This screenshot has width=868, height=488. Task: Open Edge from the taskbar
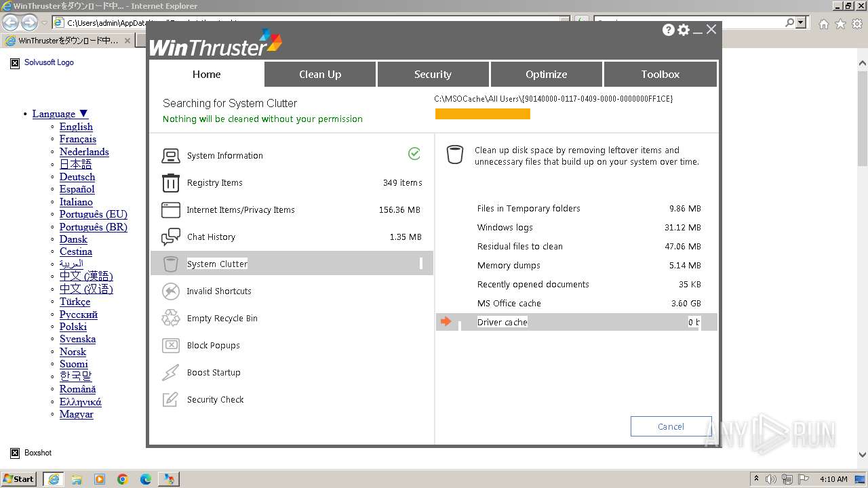[146, 479]
